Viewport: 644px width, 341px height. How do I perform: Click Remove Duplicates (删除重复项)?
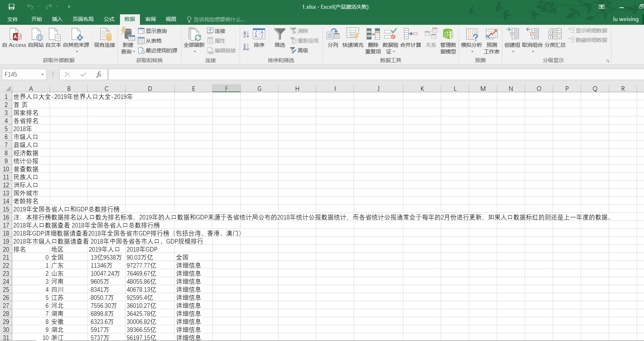[x=373, y=41]
